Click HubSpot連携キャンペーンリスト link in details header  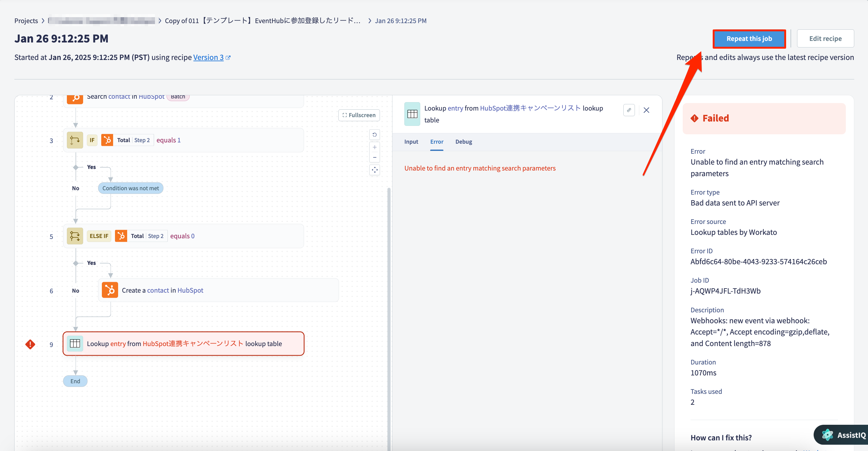(x=530, y=108)
